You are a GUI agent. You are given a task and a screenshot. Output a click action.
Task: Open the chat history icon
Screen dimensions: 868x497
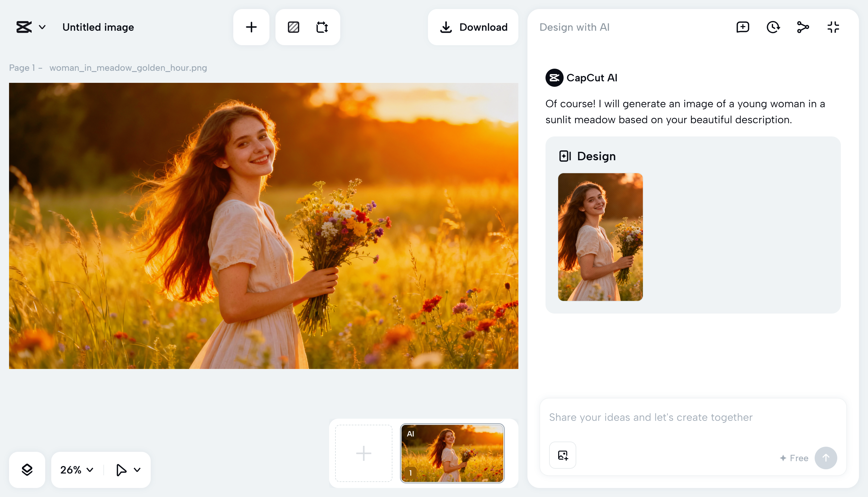(773, 27)
